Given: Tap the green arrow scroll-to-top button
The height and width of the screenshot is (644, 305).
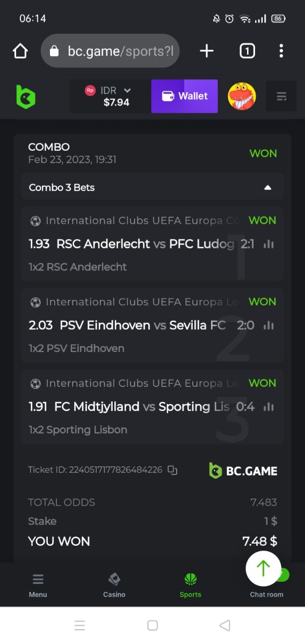Looking at the screenshot, I should [263, 568].
